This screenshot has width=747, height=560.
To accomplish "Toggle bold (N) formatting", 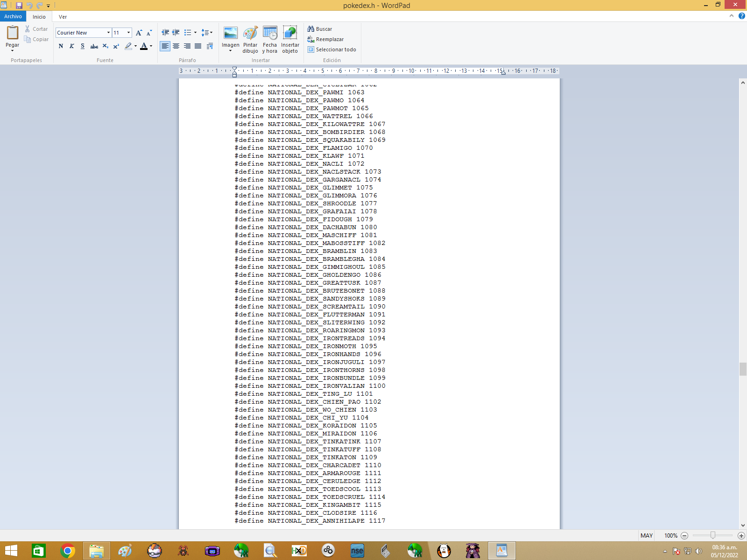I will pos(61,46).
